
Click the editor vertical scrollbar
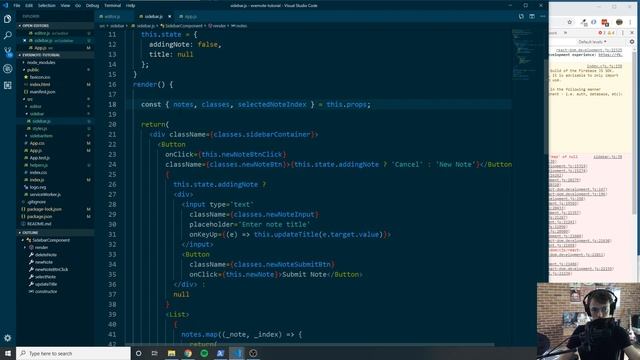point(546,107)
